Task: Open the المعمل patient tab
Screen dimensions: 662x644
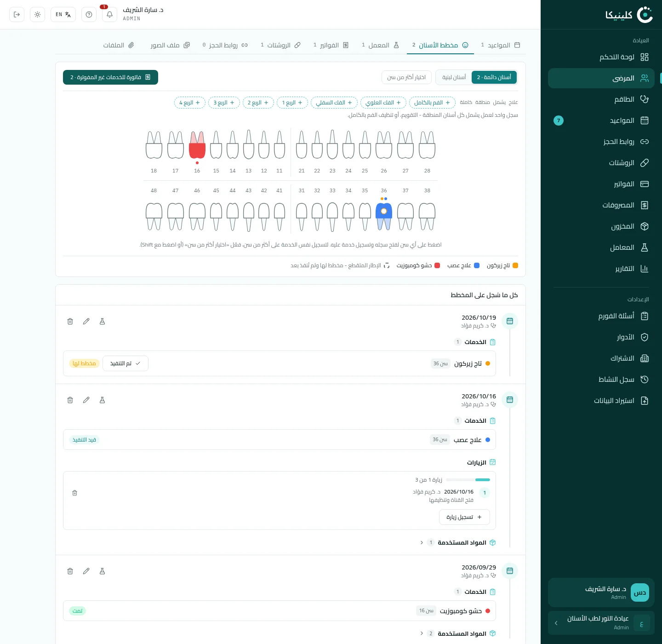Action: pos(380,45)
